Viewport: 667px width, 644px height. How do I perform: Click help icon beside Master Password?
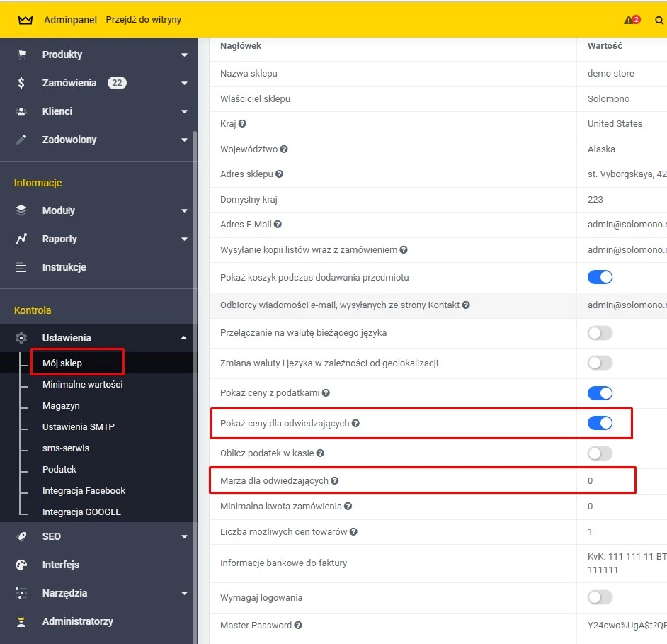[298, 626]
